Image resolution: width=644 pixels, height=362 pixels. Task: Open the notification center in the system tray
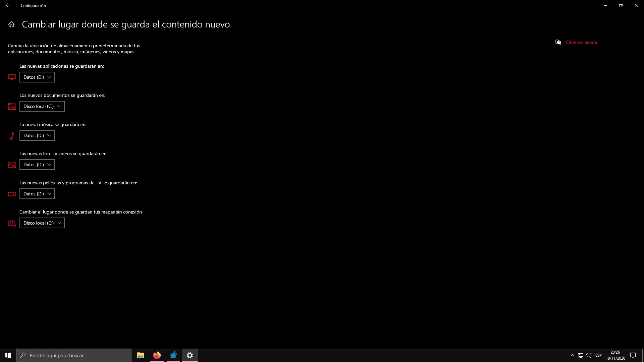click(633, 355)
